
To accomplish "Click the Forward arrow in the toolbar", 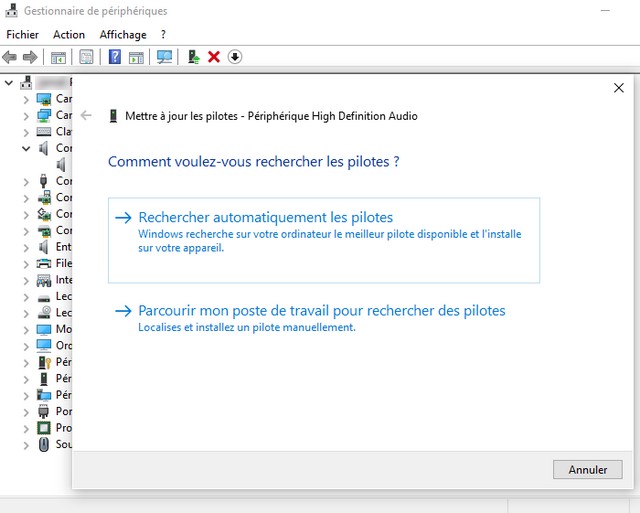I will 30,57.
